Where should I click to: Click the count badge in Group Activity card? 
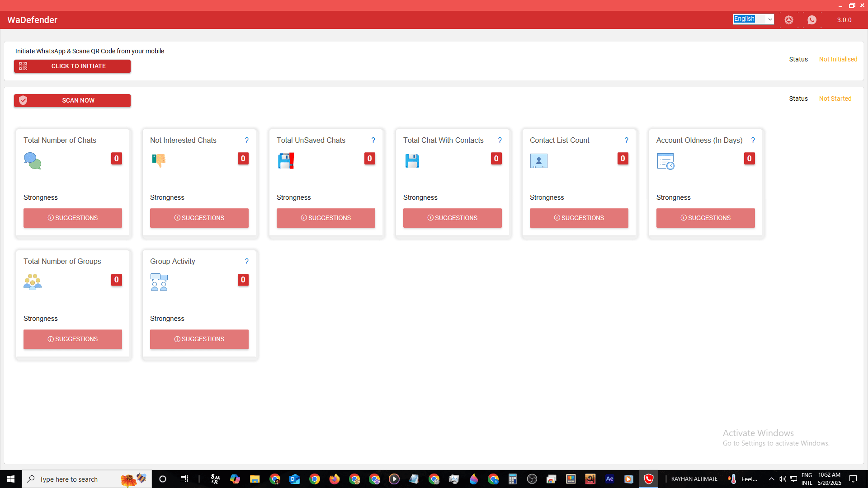tap(243, 280)
